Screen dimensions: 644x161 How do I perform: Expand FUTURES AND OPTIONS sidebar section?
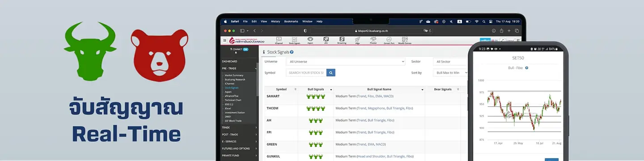pos(240,148)
